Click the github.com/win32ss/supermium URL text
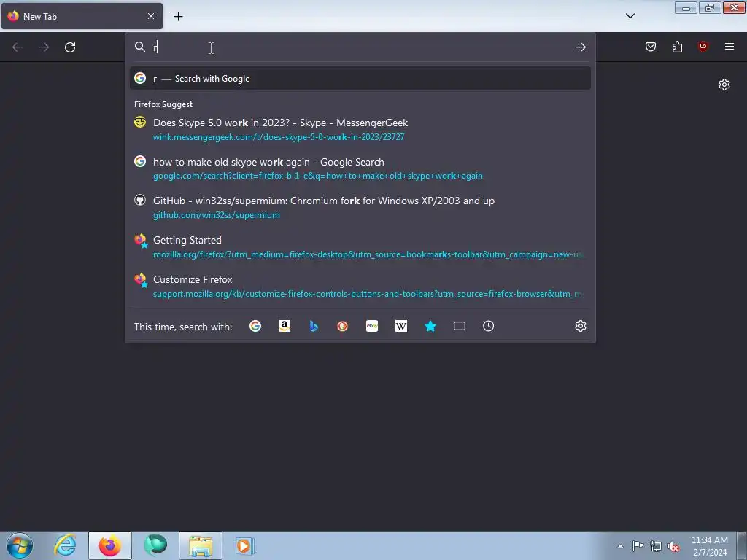 [x=216, y=215]
